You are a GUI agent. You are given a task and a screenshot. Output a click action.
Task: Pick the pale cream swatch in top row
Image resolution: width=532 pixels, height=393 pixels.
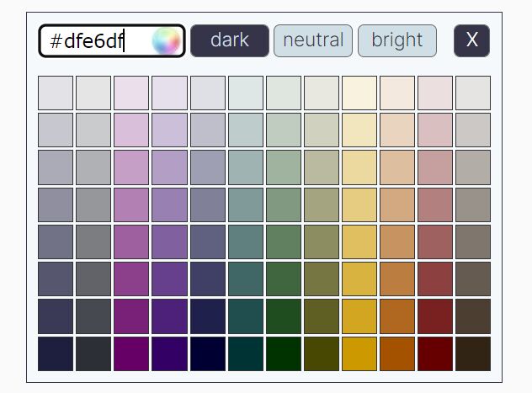pos(359,93)
